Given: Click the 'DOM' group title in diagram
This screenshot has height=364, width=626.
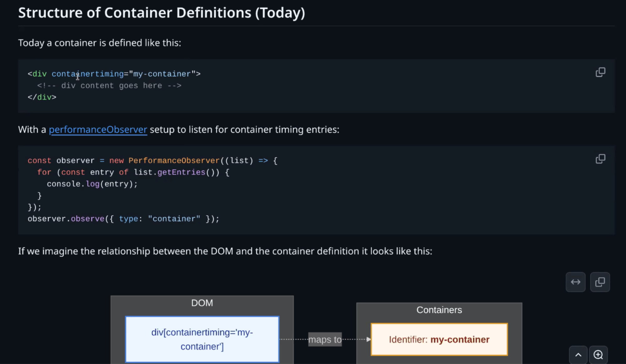Looking at the screenshot, I should click(202, 303).
